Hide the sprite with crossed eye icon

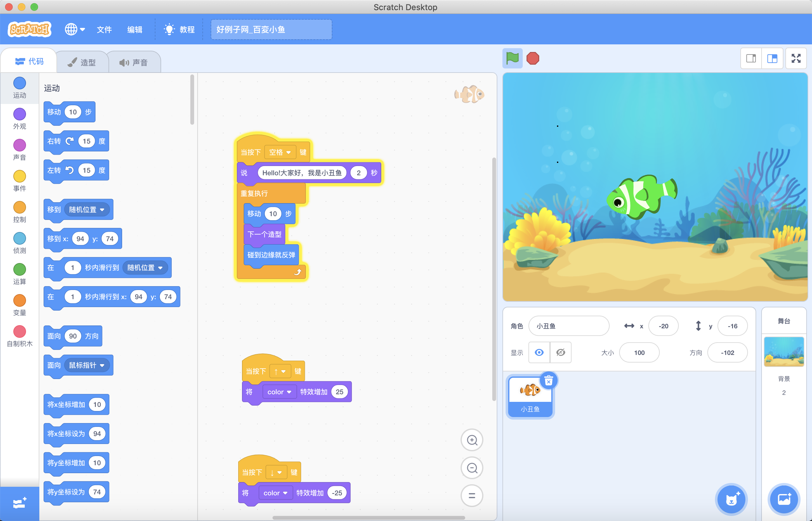pyautogui.click(x=560, y=352)
